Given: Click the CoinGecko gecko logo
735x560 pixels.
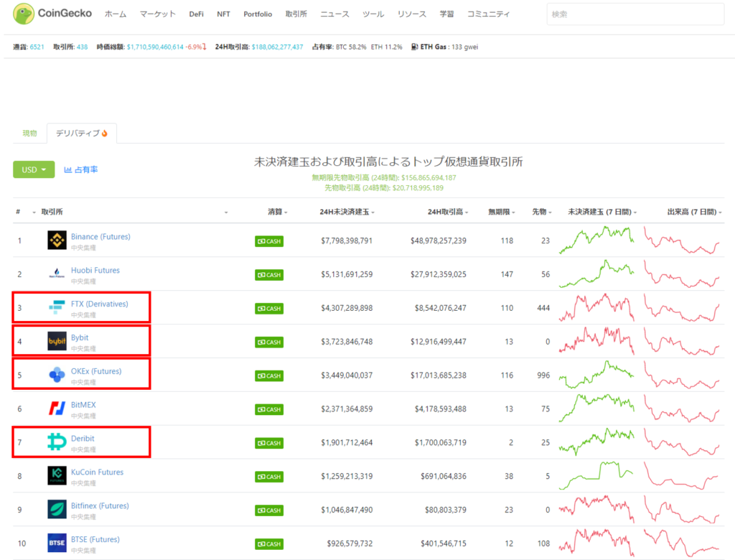Looking at the screenshot, I should coord(24,14).
